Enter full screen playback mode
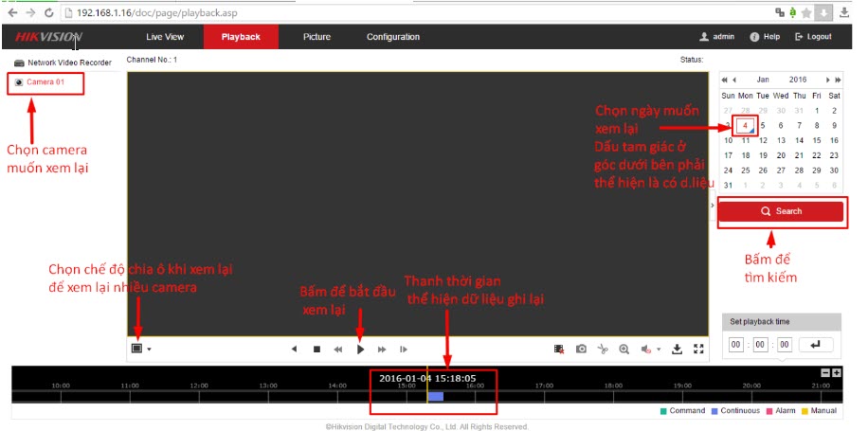The image size is (868, 431). coord(699,350)
